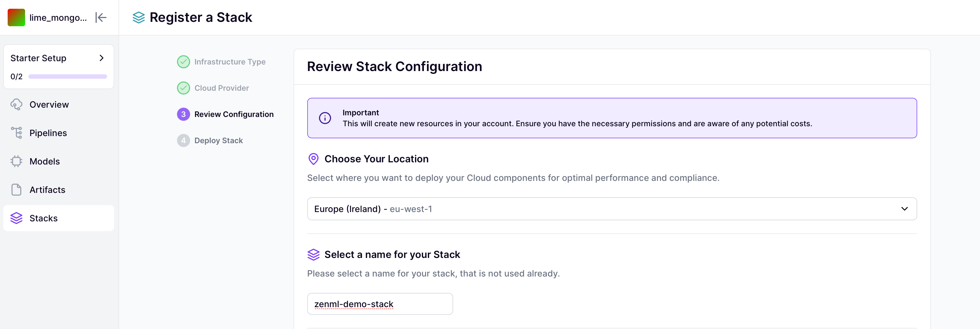Open the Europe (Ireland) region dropdown
The width and height of the screenshot is (980, 329).
pyautogui.click(x=609, y=209)
